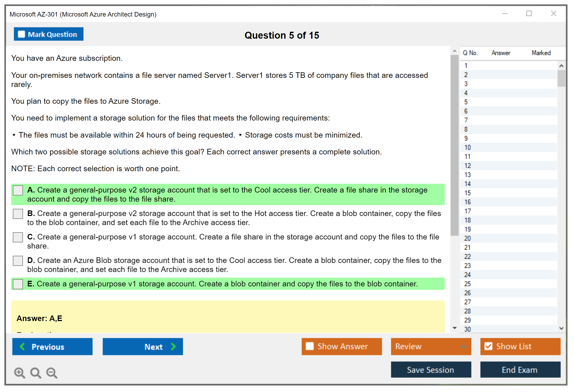Check answer option D checkbox
The height and width of the screenshot is (392, 574).
18,261
